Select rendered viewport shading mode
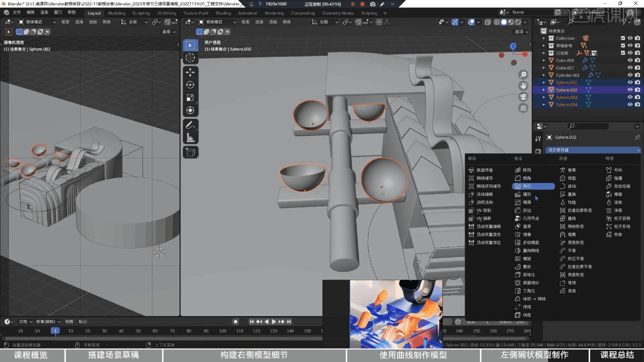644x362 pixels. (x=518, y=22)
